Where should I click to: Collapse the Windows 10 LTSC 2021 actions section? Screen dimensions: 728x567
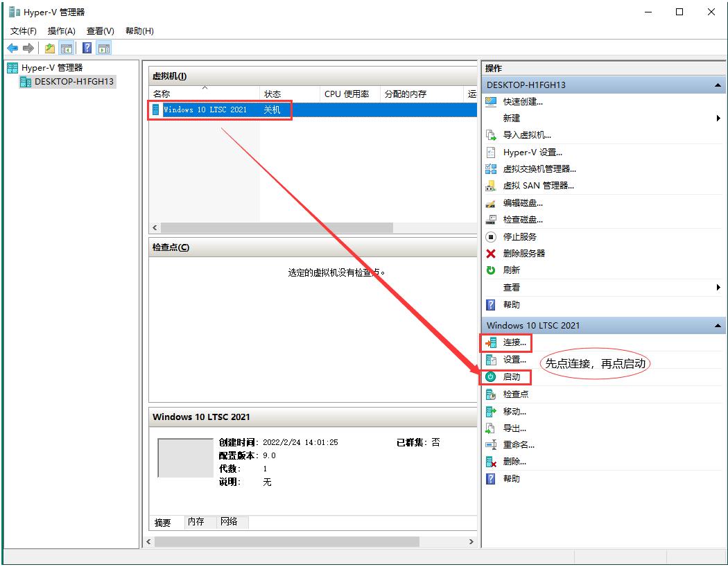(x=718, y=325)
